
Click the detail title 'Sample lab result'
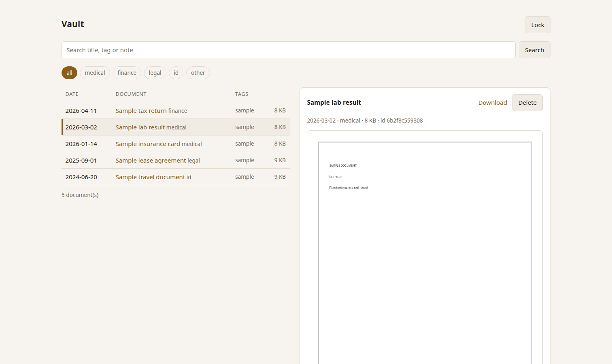[334, 103]
